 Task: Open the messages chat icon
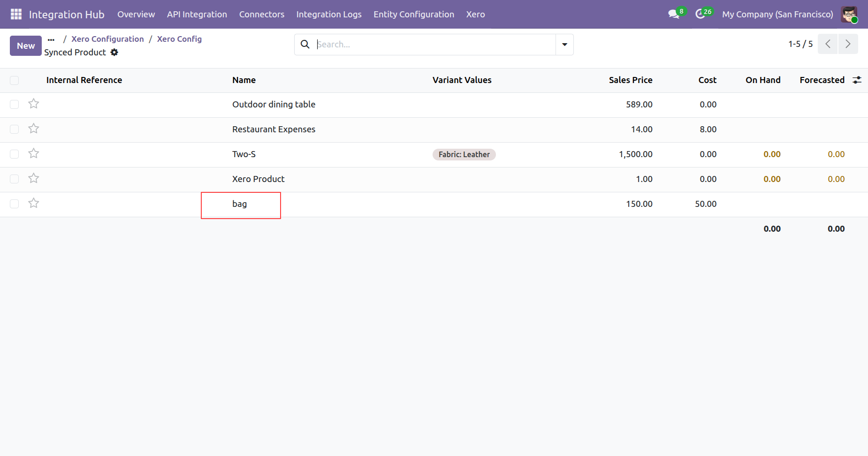tap(674, 14)
